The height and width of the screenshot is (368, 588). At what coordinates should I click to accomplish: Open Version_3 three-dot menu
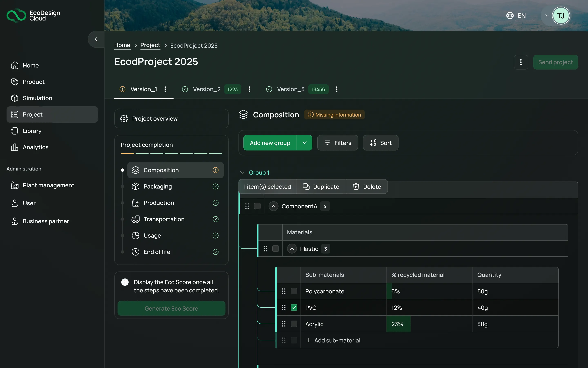point(336,89)
